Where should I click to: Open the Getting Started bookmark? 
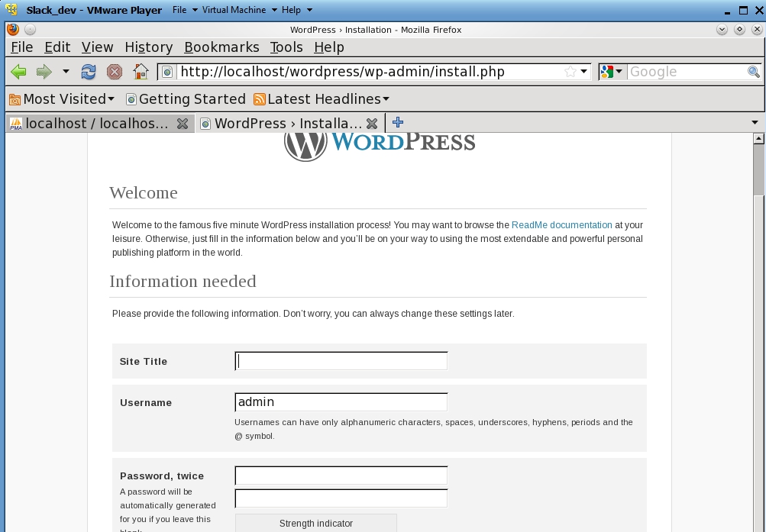tap(186, 99)
